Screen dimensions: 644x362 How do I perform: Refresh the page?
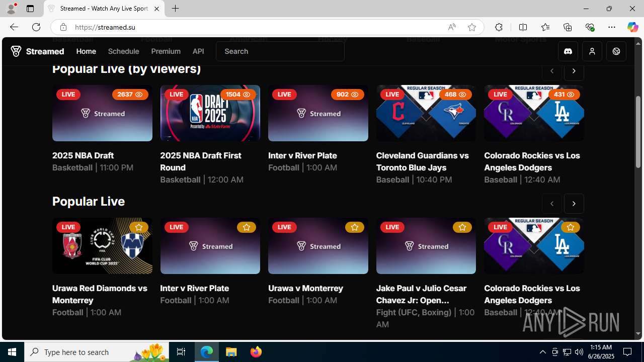(x=36, y=27)
